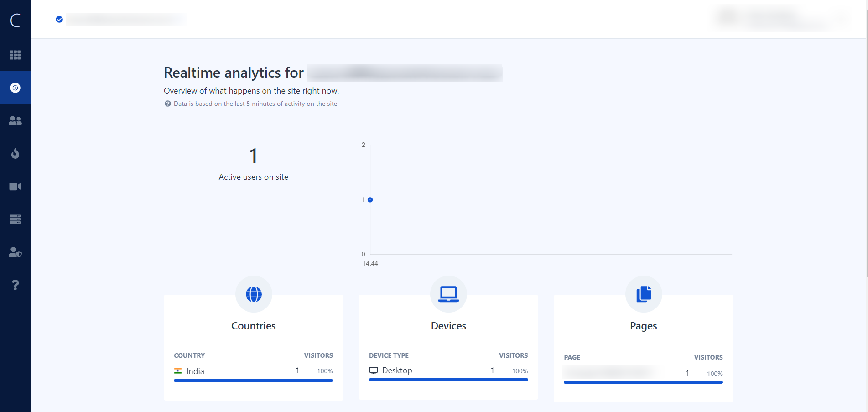
Task: Click the 'India' country row text
Action: [195, 371]
